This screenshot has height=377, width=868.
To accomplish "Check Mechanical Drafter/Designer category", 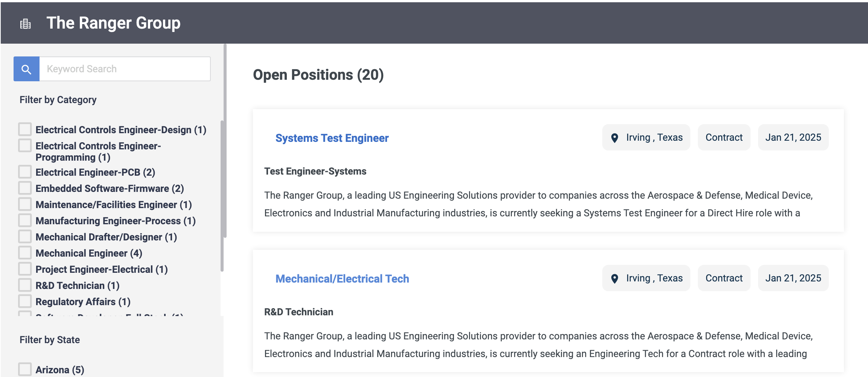I will (x=25, y=236).
